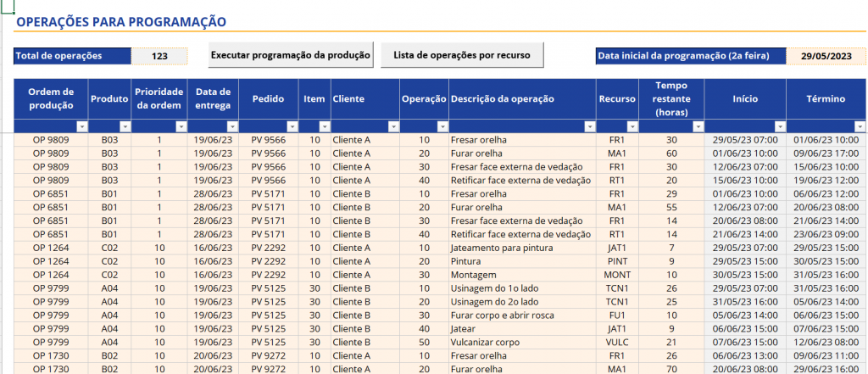Click Executar programação da produção button
The height and width of the screenshot is (374, 868).
point(291,55)
